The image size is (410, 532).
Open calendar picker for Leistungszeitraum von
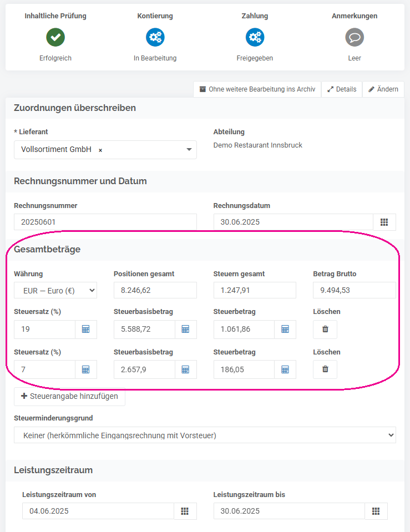click(x=185, y=511)
